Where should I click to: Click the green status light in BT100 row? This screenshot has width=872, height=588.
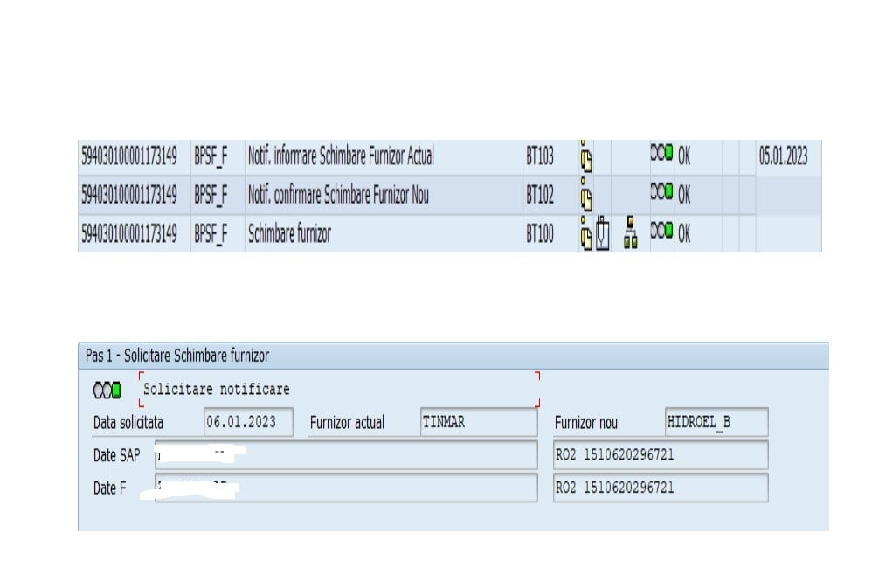click(661, 232)
